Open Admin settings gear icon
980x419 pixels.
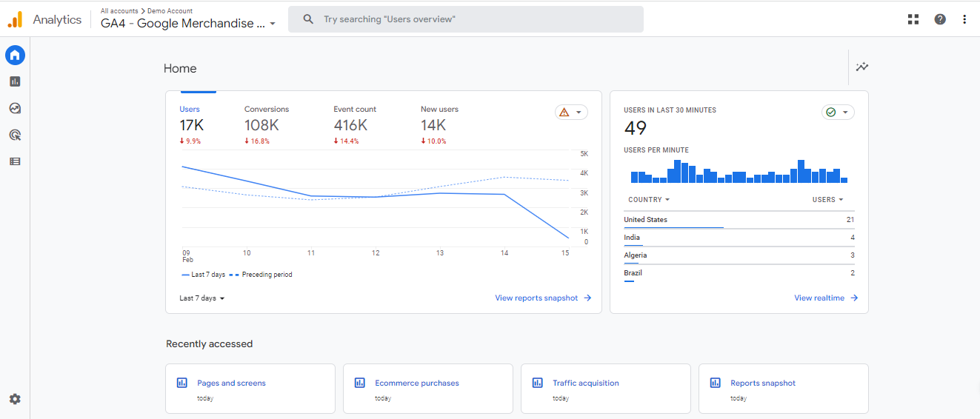click(15, 399)
